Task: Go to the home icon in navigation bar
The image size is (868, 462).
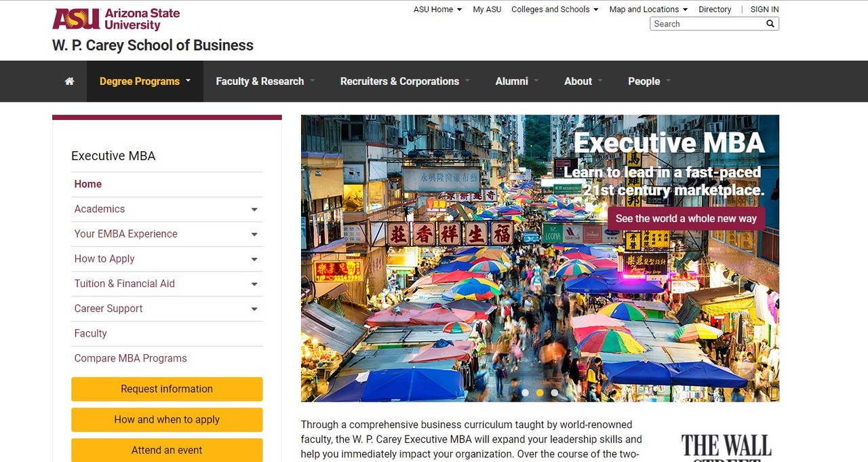Action: [x=69, y=81]
